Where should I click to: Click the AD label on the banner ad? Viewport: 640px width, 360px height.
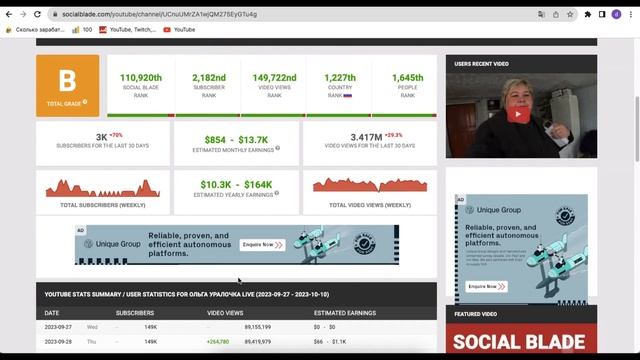click(80, 230)
